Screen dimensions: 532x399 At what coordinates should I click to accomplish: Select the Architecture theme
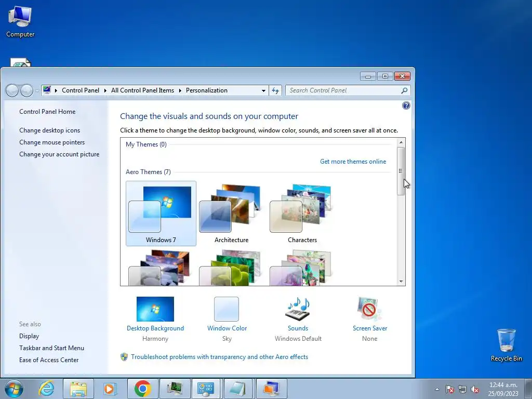[x=231, y=214]
